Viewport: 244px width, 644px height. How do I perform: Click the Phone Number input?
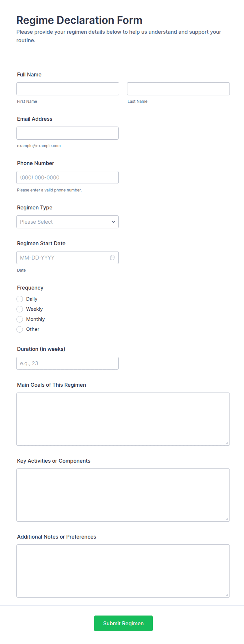(67, 177)
